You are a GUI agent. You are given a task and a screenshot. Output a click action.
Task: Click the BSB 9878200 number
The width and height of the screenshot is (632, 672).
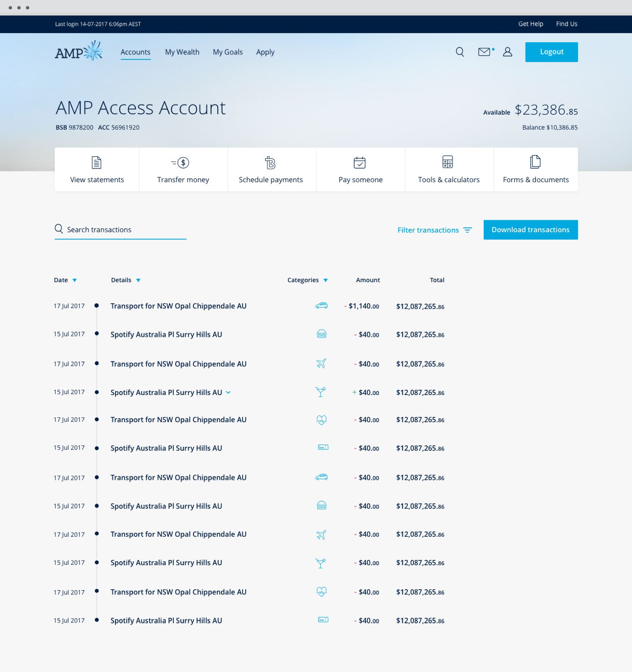click(75, 128)
